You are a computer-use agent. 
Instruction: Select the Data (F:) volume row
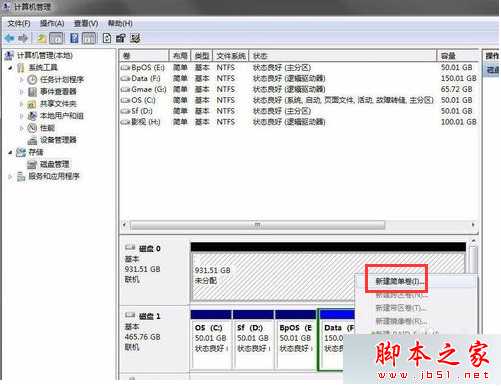[299, 79]
